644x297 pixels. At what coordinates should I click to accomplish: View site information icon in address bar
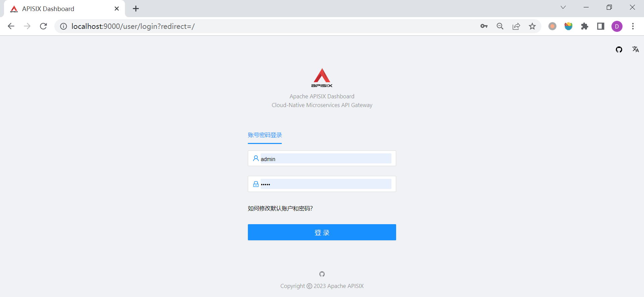coord(63,26)
